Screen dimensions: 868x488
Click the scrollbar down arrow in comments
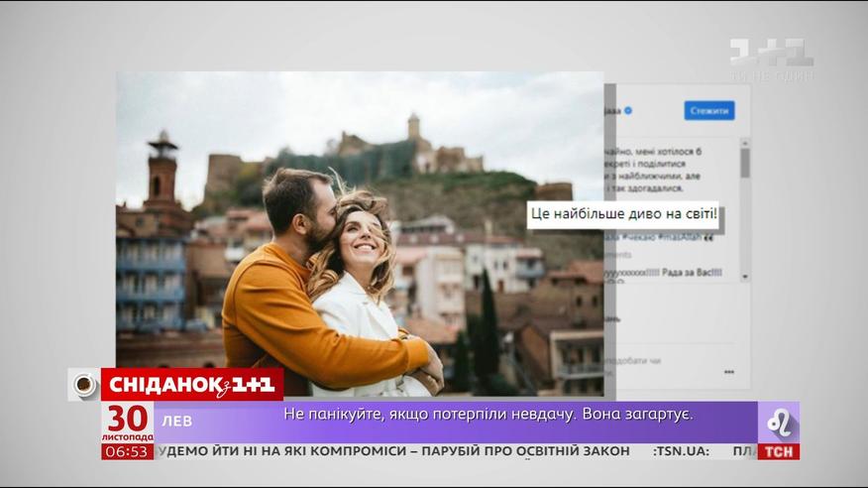[745, 277]
